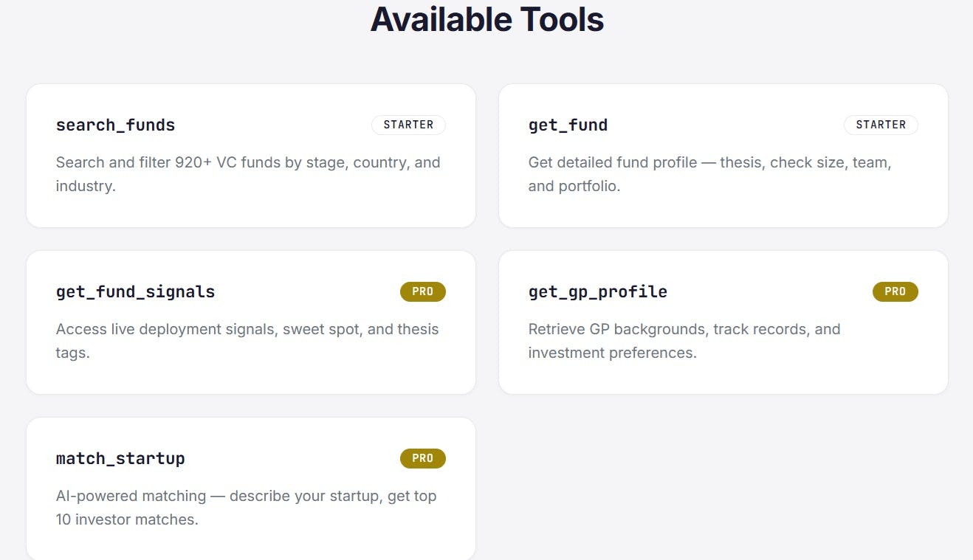973x560 pixels.
Task: Click the GP backgrounds description text
Action: point(684,341)
